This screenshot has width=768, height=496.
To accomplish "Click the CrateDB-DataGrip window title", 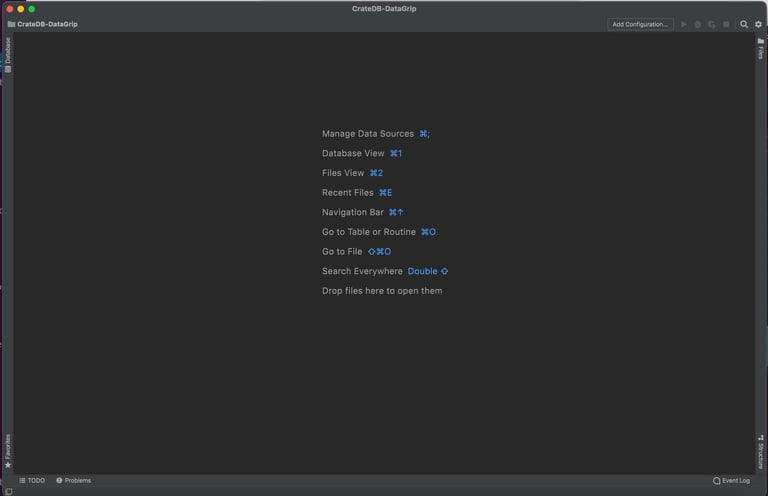I will 384,9.
